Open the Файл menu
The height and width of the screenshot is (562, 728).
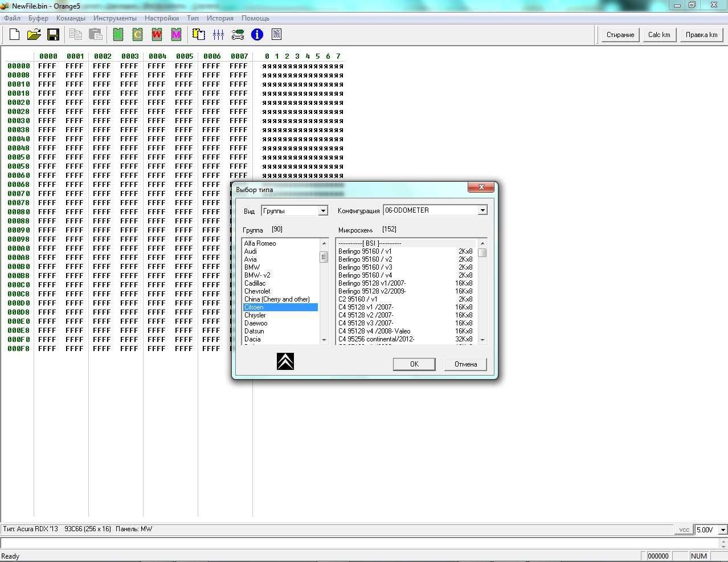[x=12, y=18]
